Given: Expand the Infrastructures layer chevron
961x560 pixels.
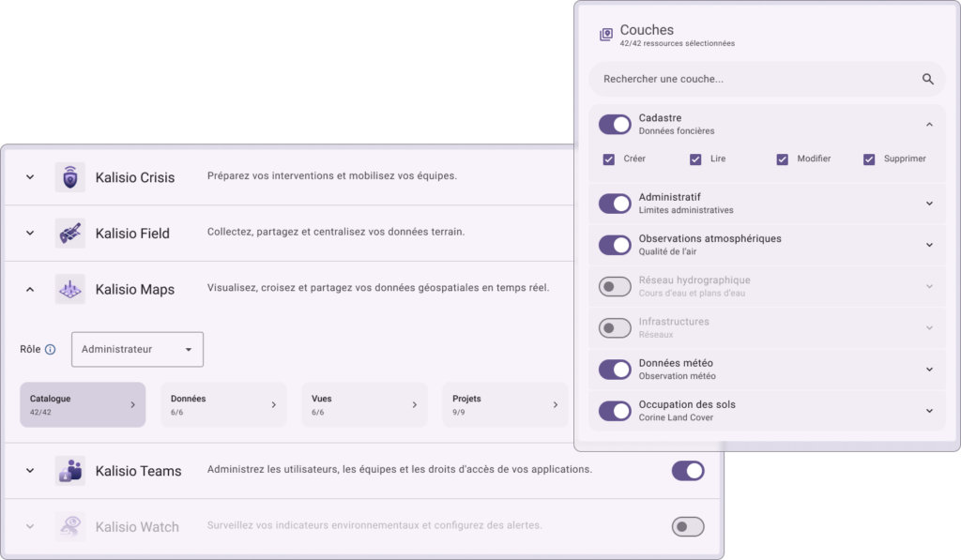Looking at the screenshot, I should (929, 327).
